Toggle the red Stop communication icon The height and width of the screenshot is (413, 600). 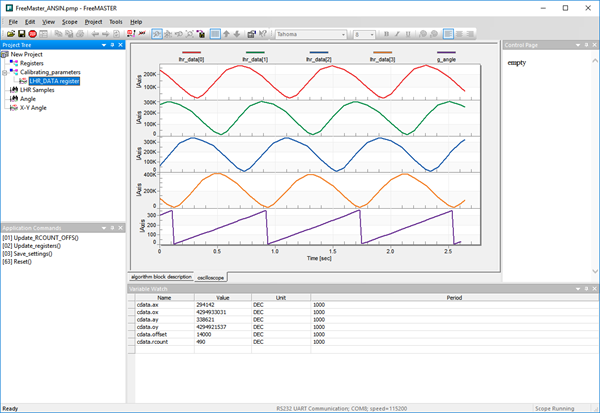(33, 34)
